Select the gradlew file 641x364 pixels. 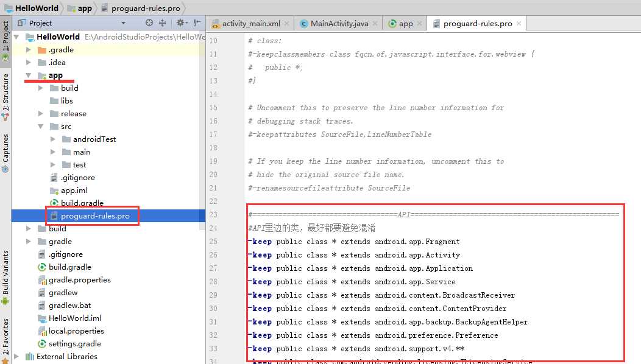click(63, 293)
